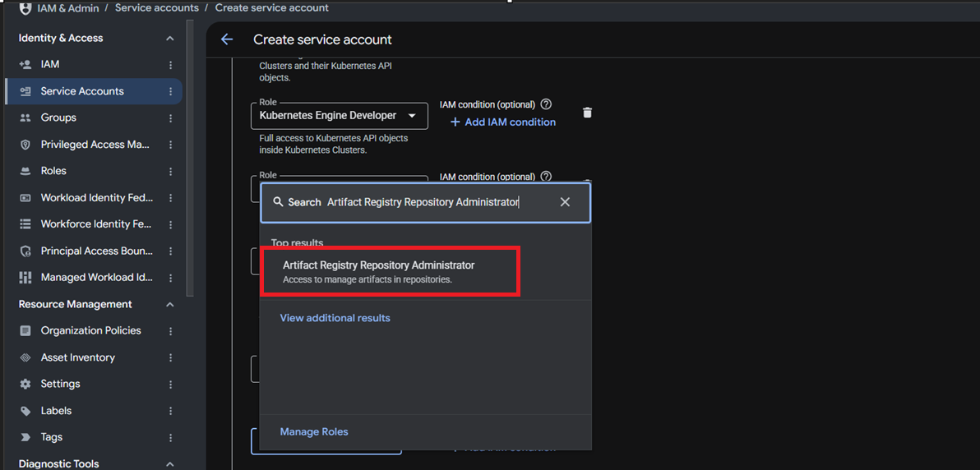This screenshot has height=470, width=980.
Task: Collapse the Resource Management section
Action: [x=169, y=304]
